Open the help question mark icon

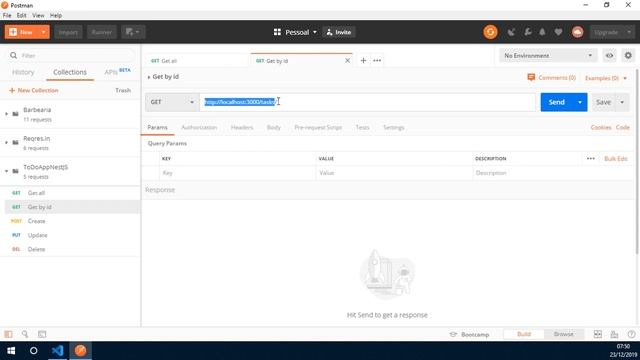coord(631,334)
